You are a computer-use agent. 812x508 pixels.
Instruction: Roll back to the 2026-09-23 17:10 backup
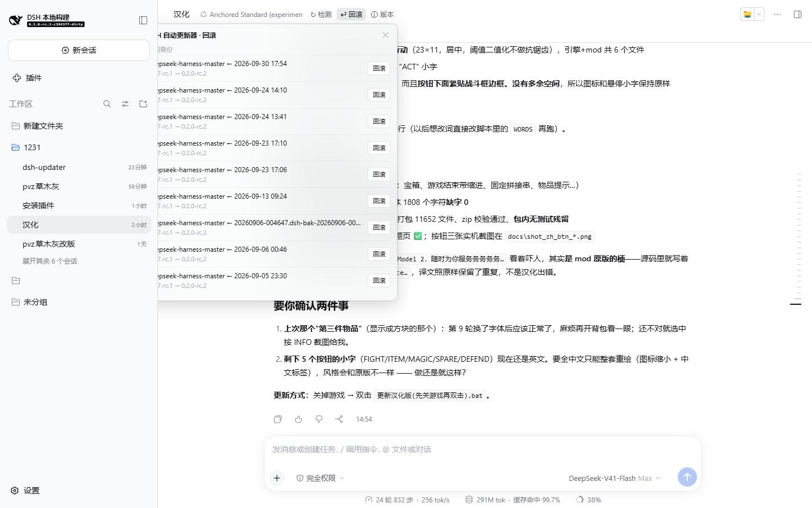[x=379, y=148]
